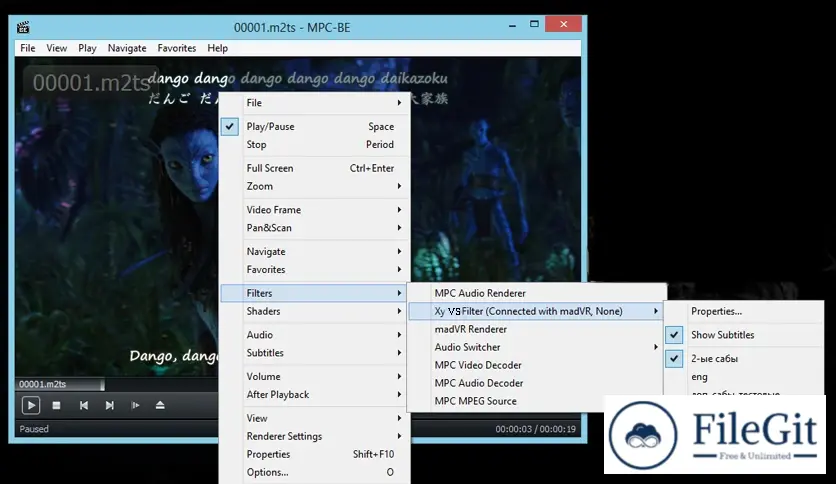836x484 pixels.
Task: Click the Stop button in the control bar
Action: (x=56, y=406)
